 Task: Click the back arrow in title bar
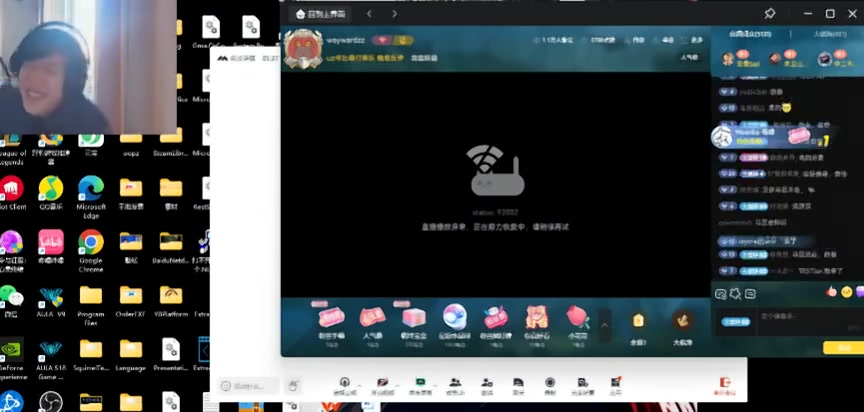(x=370, y=14)
